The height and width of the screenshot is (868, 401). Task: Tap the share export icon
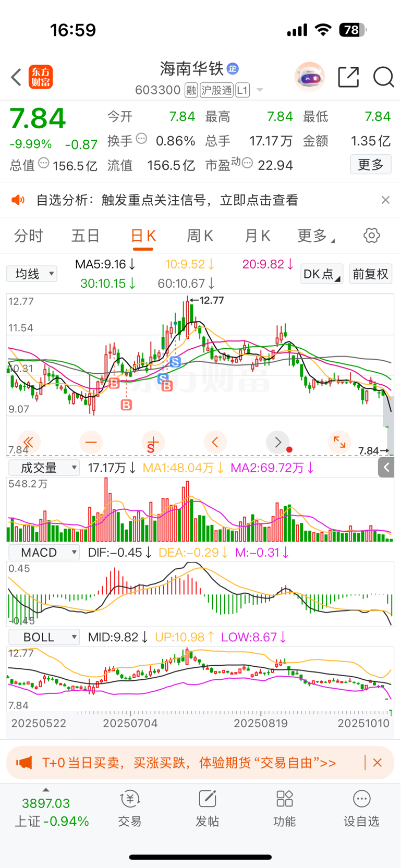click(x=348, y=77)
